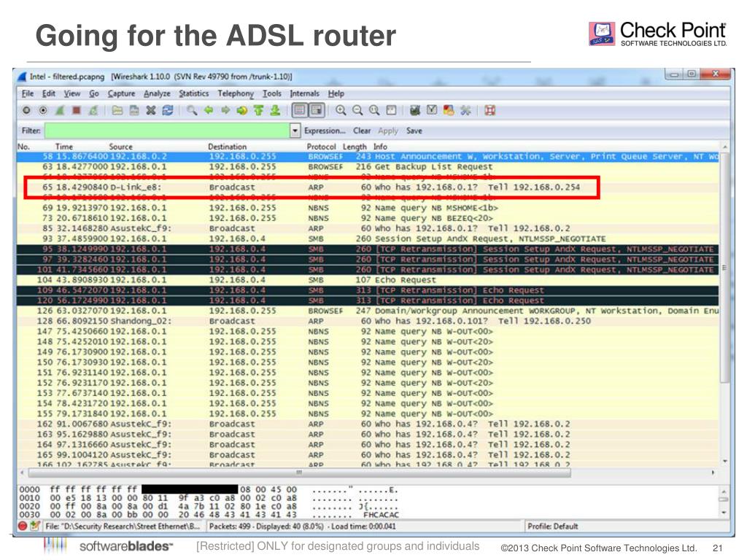Edit capture file comments icon in status bar
Image resolution: width=747 pixels, height=560 pixels.
[34, 526]
